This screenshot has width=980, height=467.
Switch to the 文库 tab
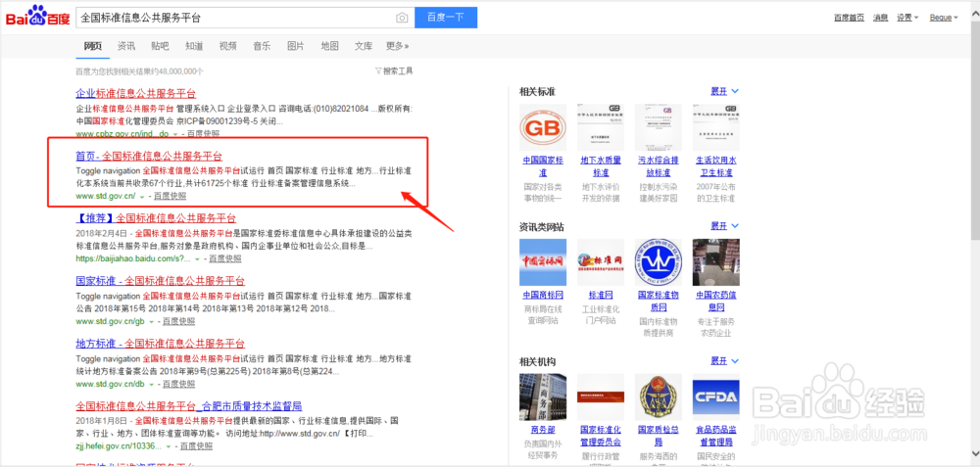pos(364,46)
